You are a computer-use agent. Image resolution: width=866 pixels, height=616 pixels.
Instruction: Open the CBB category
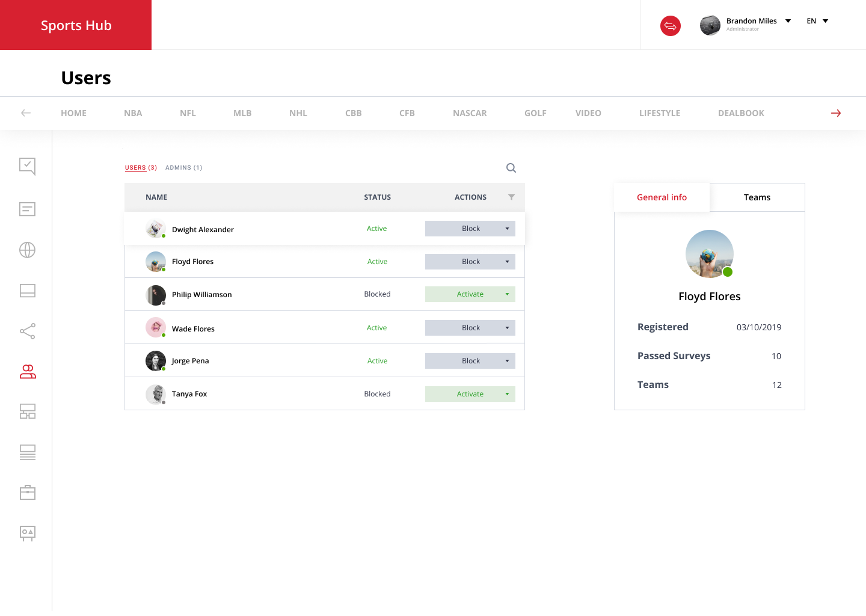click(354, 113)
